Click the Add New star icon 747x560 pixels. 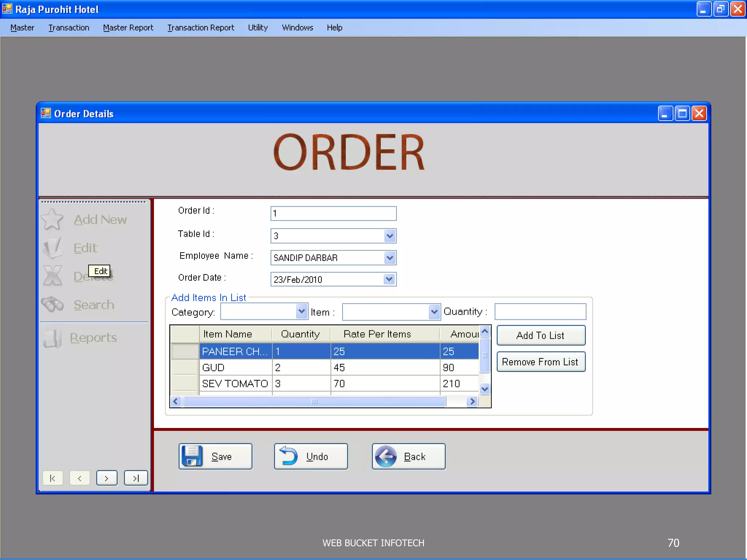[52, 219]
